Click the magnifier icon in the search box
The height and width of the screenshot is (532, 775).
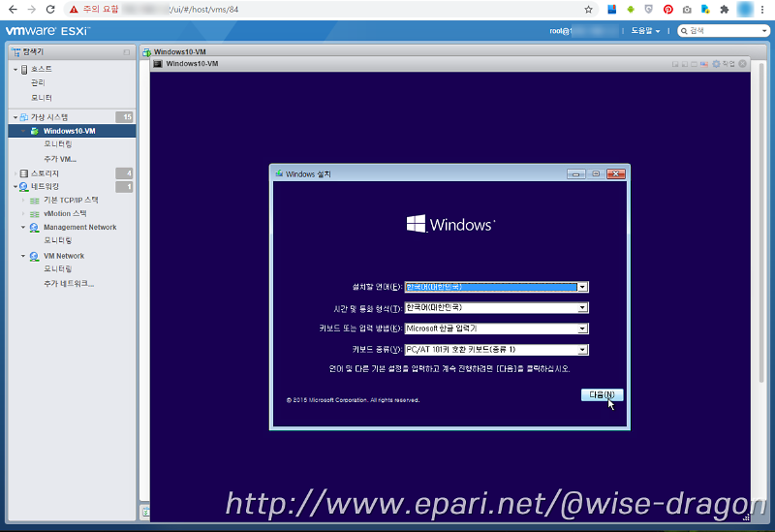click(684, 31)
